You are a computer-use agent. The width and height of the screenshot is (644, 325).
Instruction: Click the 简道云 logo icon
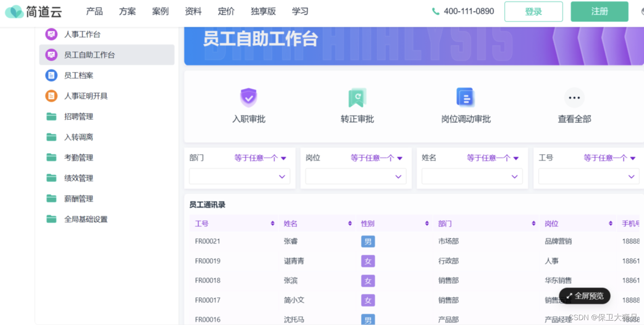[14, 12]
